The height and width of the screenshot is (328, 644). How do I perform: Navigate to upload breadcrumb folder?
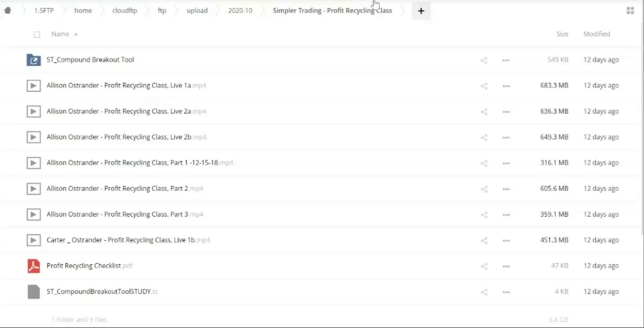point(197,10)
